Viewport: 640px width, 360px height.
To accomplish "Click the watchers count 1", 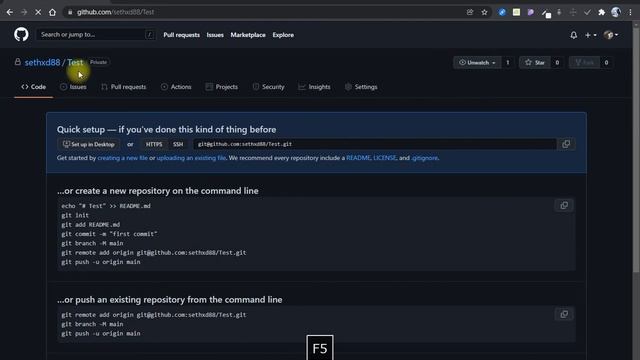I will [508, 62].
